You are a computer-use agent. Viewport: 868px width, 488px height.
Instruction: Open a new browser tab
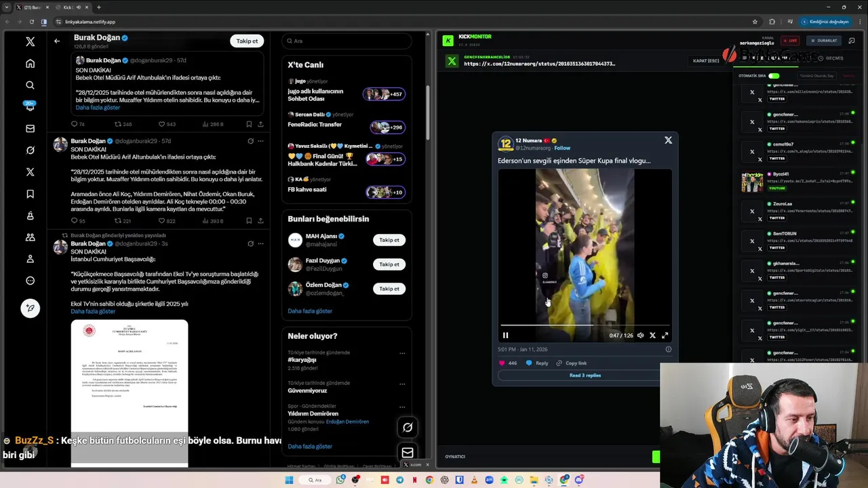point(99,7)
